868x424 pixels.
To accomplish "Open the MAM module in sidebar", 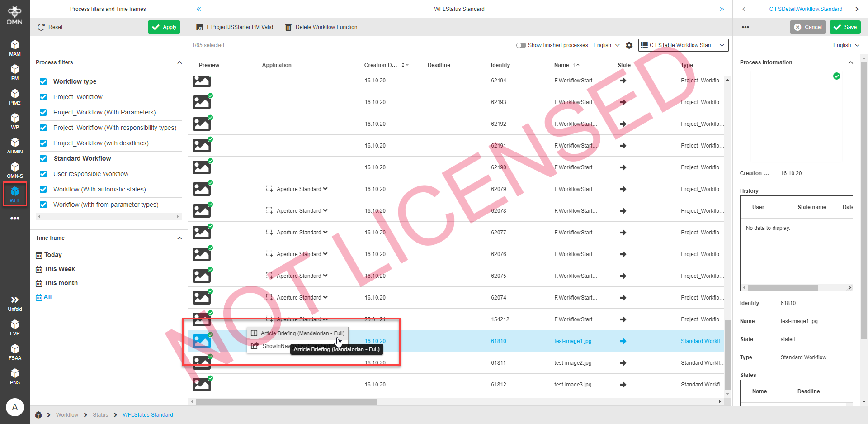I will coord(15,48).
